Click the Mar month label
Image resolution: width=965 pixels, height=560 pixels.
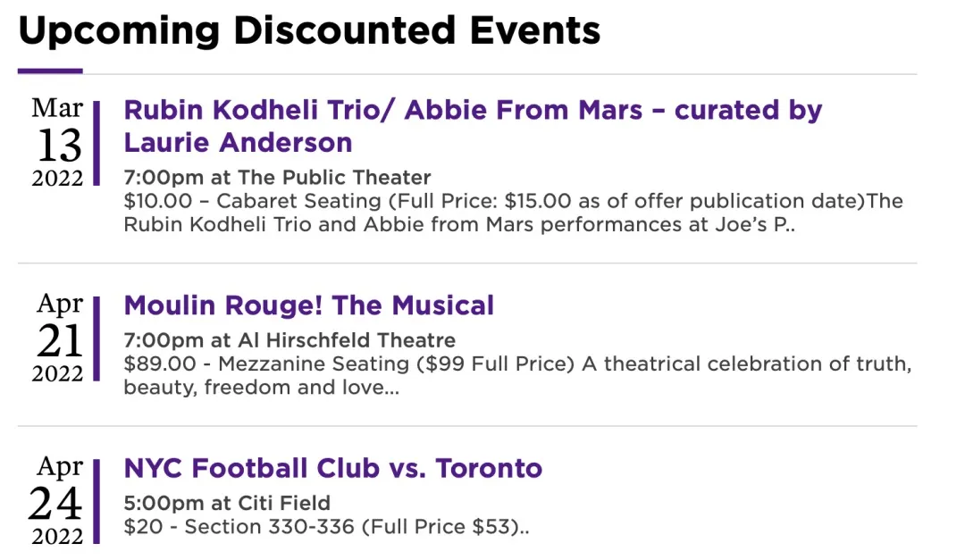point(57,108)
